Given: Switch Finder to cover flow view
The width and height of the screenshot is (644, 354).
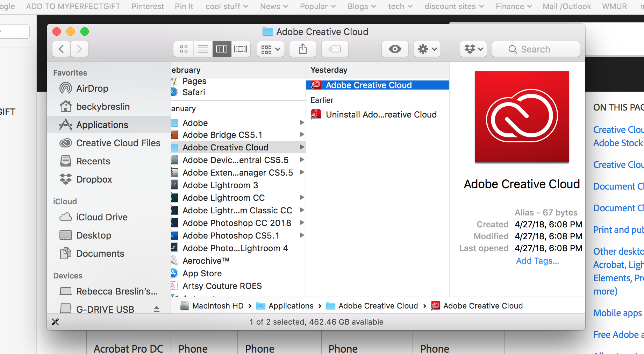Looking at the screenshot, I should (x=241, y=49).
